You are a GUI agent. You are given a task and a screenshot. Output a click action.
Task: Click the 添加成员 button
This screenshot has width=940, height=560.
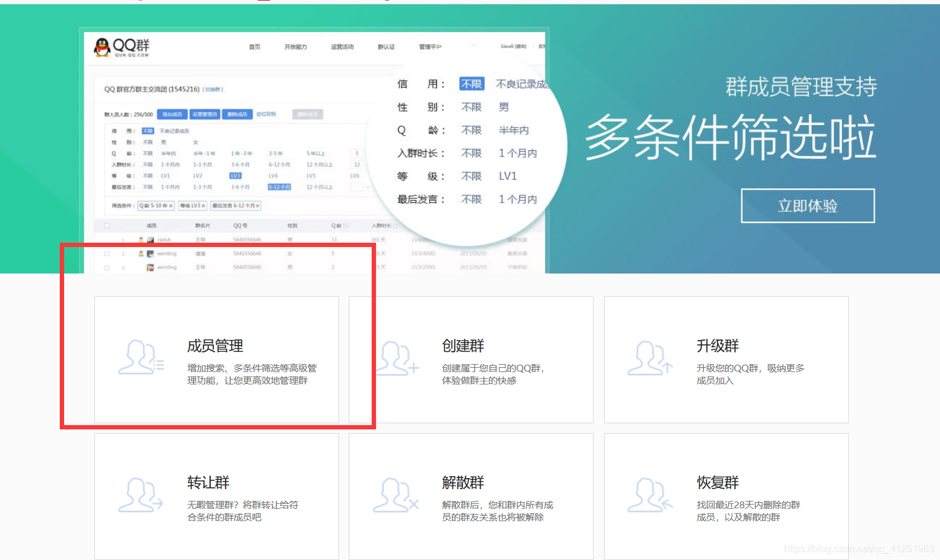(x=172, y=114)
